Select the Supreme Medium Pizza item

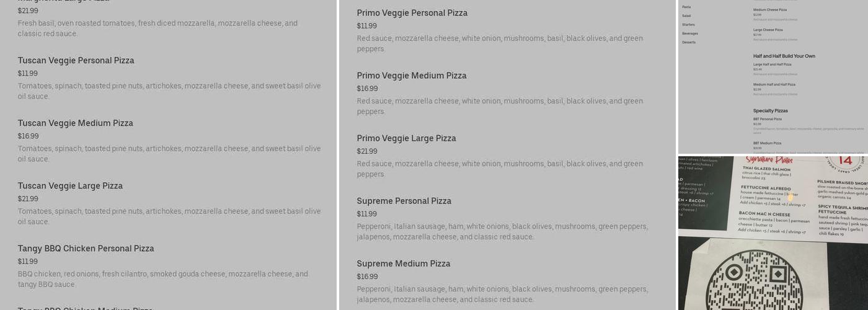click(x=404, y=263)
